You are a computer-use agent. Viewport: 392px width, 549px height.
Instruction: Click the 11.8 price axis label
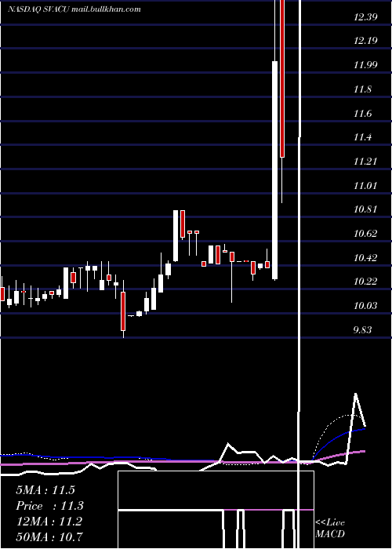point(362,89)
